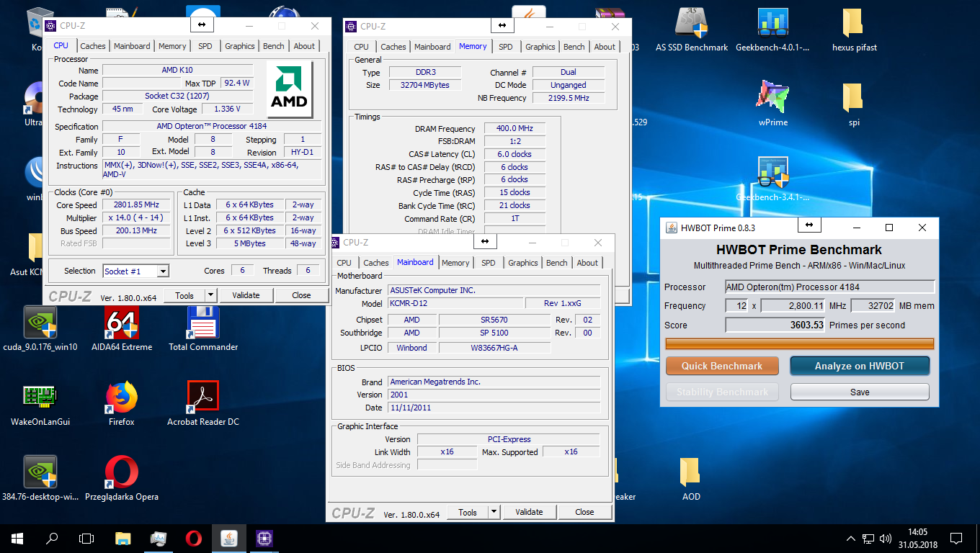This screenshot has height=553, width=980.
Task: Click the DRAM Frequency value 400.0 MHz
Action: click(514, 128)
